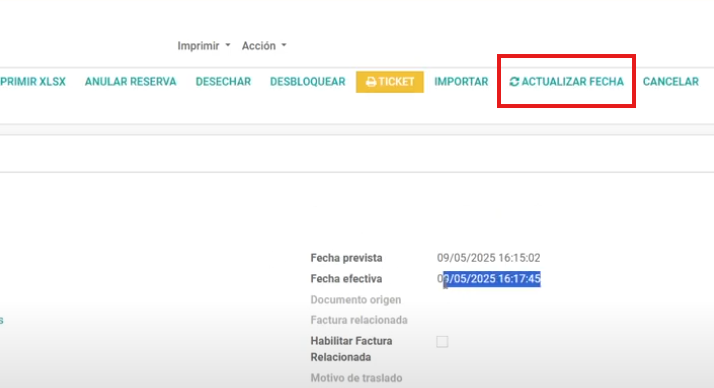Click ACTUALIZAR FECHA refresh button

coord(566,82)
